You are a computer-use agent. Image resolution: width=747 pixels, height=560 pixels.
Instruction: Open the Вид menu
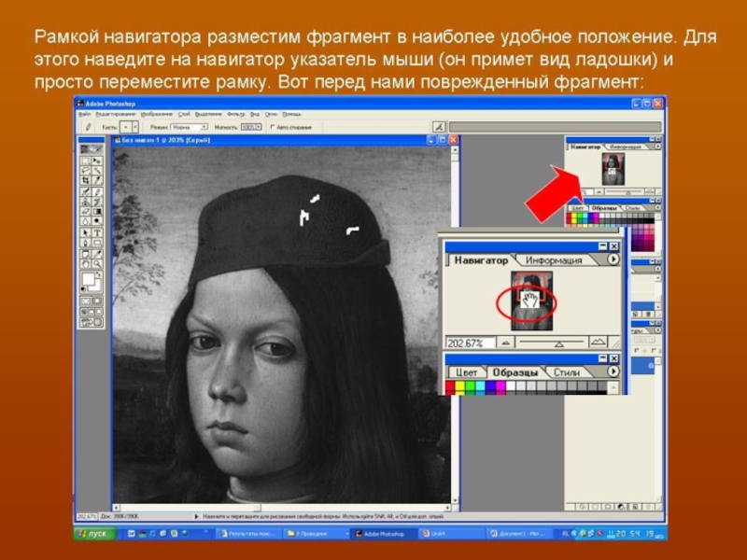coord(255,114)
